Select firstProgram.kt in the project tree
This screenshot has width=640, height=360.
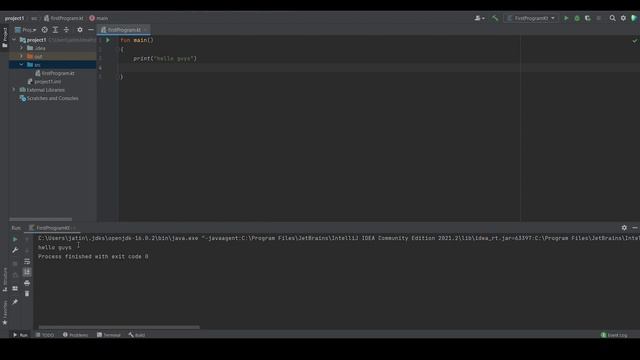[x=55, y=73]
